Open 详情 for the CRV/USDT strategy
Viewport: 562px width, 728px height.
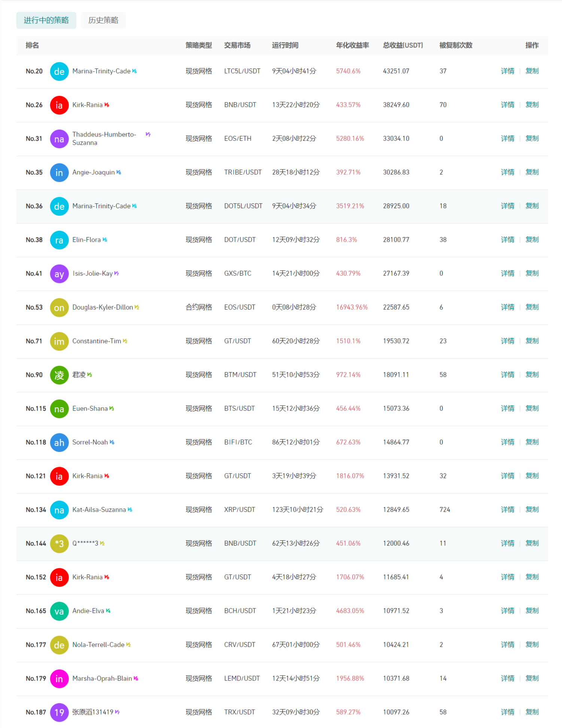coord(508,644)
